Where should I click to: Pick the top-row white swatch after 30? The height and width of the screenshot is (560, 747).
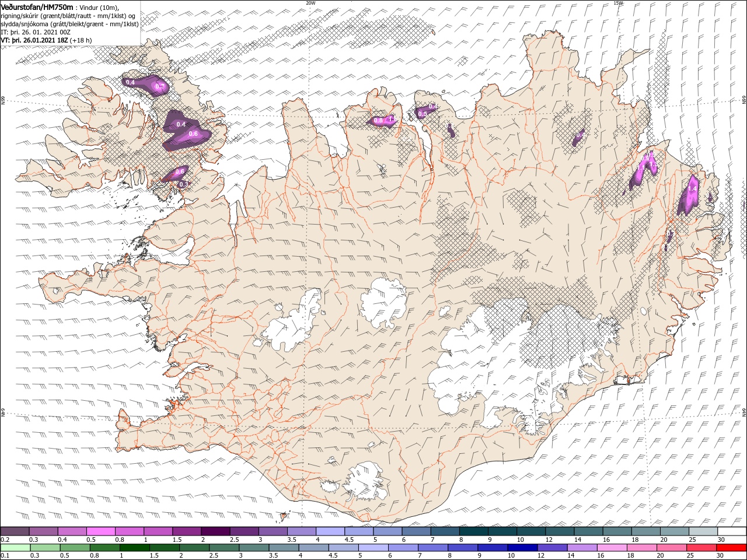pos(732,531)
